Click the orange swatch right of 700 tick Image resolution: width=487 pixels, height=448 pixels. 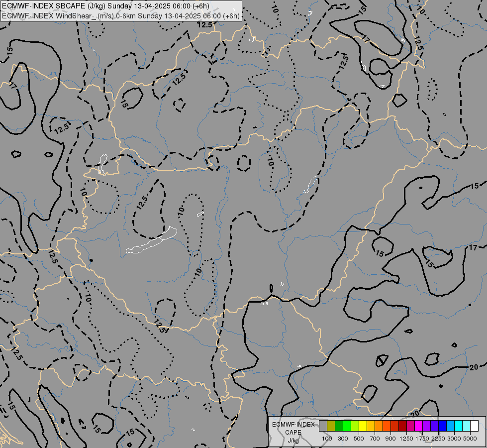point(379,426)
